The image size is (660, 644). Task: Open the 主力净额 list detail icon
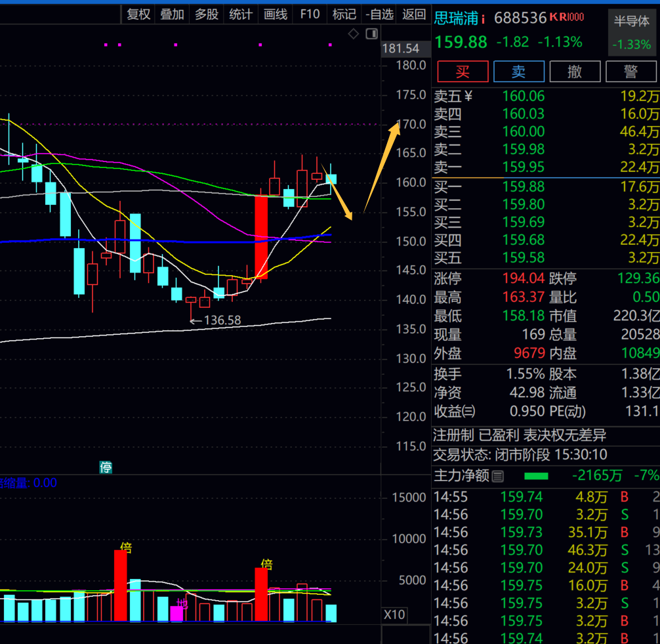click(498, 476)
